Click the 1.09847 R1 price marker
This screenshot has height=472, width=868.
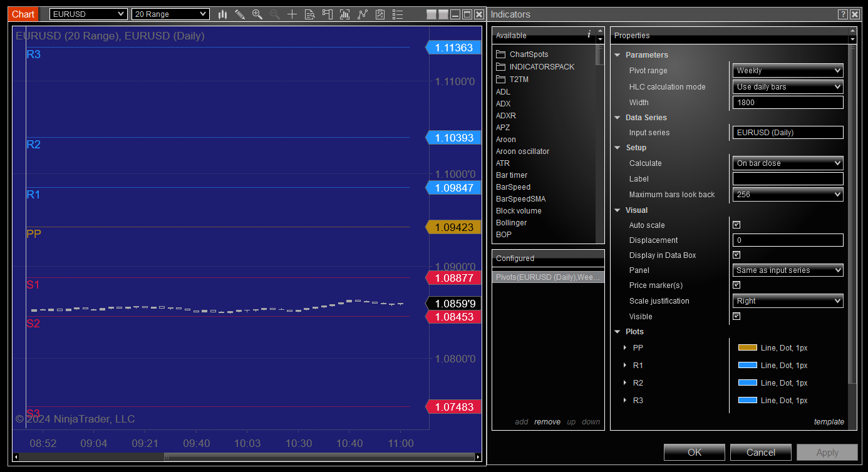click(453, 188)
